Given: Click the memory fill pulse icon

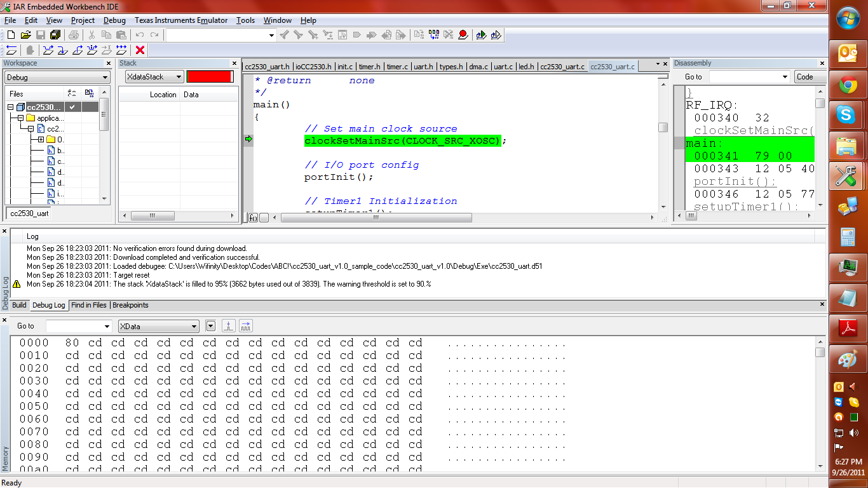Looking at the screenshot, I should point(229,326).
